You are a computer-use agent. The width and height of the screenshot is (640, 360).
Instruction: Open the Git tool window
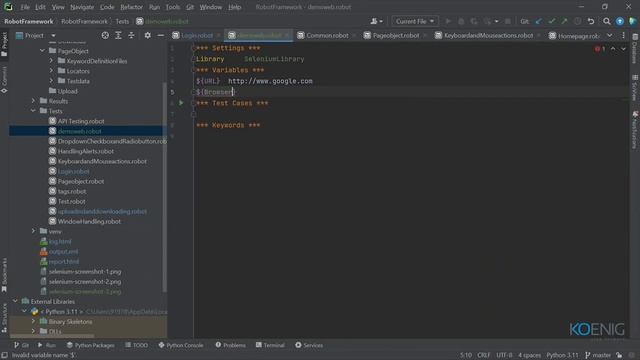pyautogui.click(x=21, y=345)
